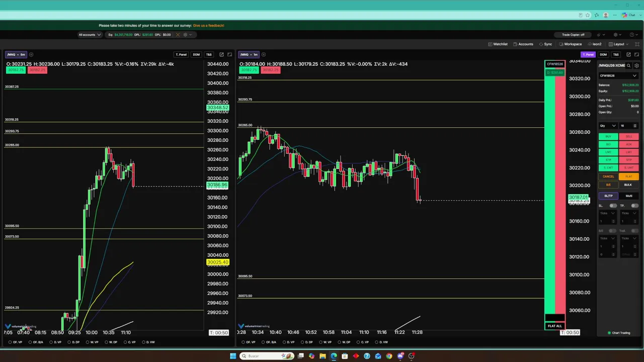Screen dimensions: 644x362
Task: Click the orange FLAT button
Action: [629, 176]
